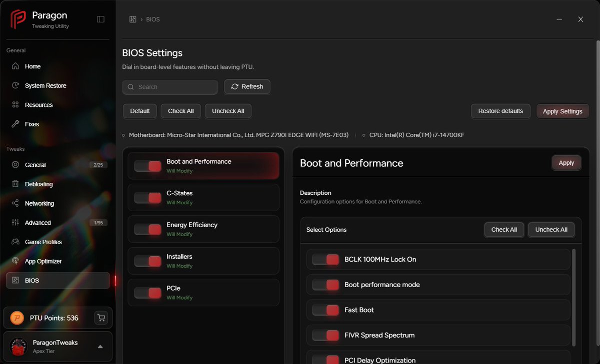The width and height of the screenshot is (600, 364).
Task: Open the shop cart icon
Action: coord(101,318)
